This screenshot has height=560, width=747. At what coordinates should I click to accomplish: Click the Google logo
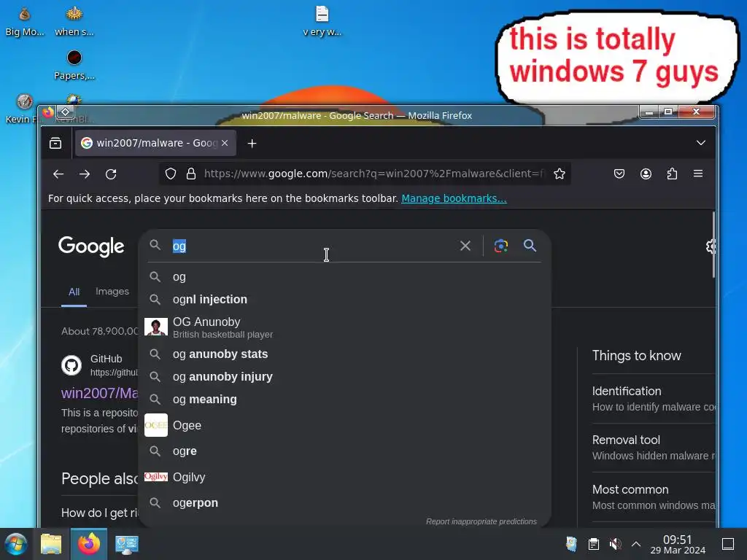coord(91,246)
